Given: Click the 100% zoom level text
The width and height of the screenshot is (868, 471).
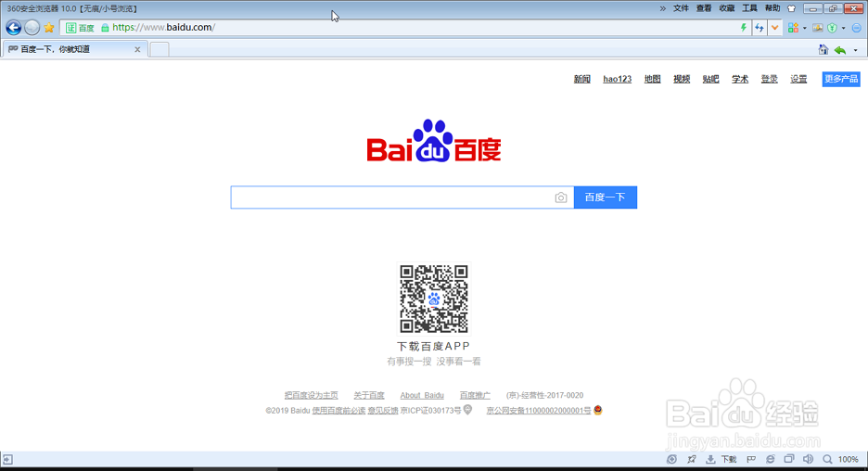Looking at the screenshot, I should tap(849, 459).
